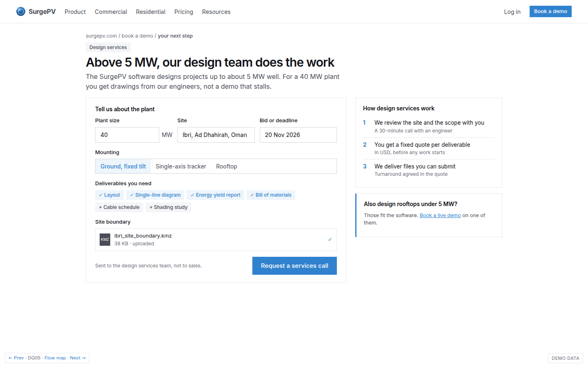
Task: Click the Site input field
Action: click(x=216, y=135)
